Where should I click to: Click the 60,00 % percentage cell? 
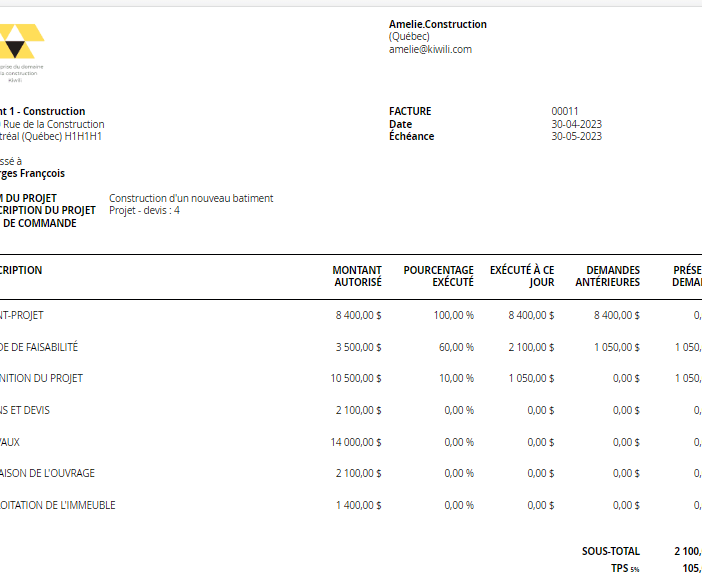[x=456, y=347]
